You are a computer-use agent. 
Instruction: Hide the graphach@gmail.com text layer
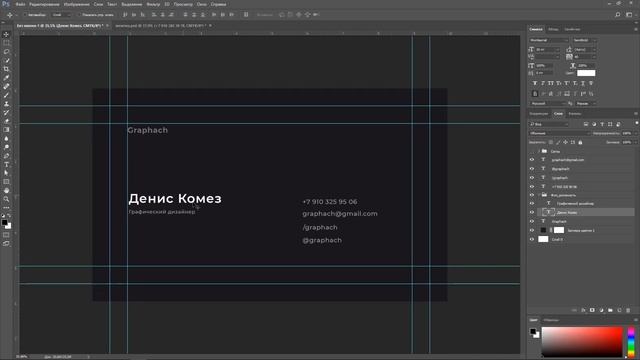click(x=532, y=160)
